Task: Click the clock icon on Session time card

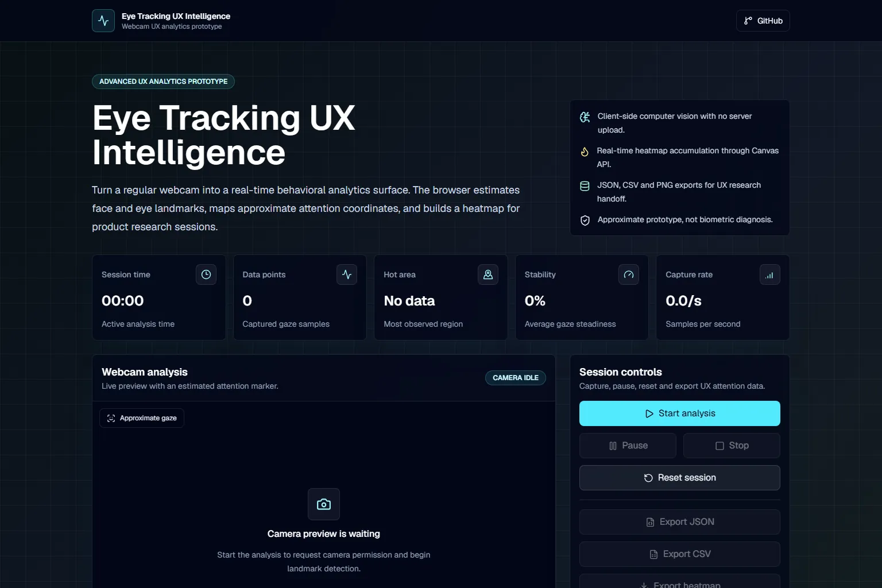Action: [206, 274]
